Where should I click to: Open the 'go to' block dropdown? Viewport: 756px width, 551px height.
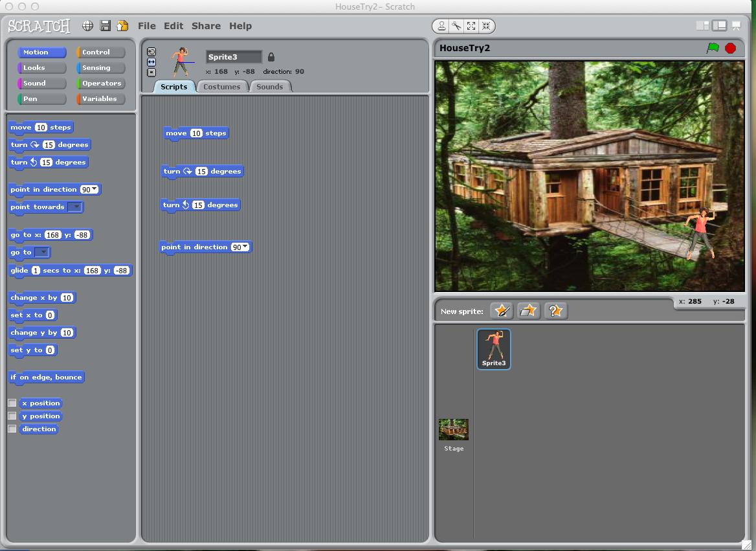click(x=42, y=253)
